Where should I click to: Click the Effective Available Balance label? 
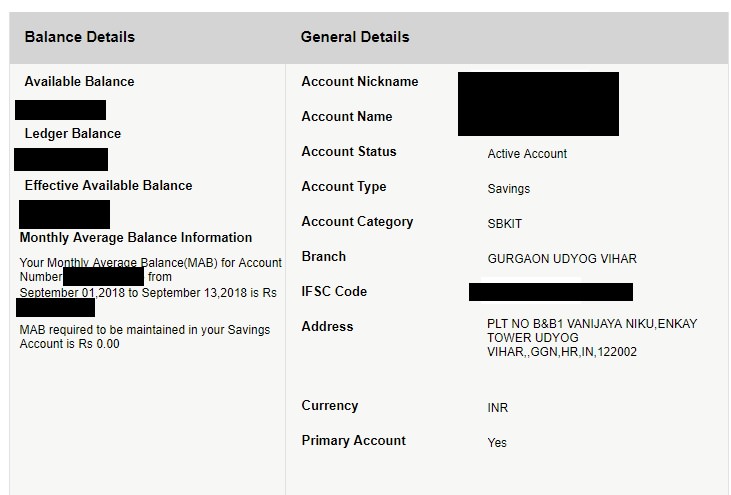tap(108, 186)
